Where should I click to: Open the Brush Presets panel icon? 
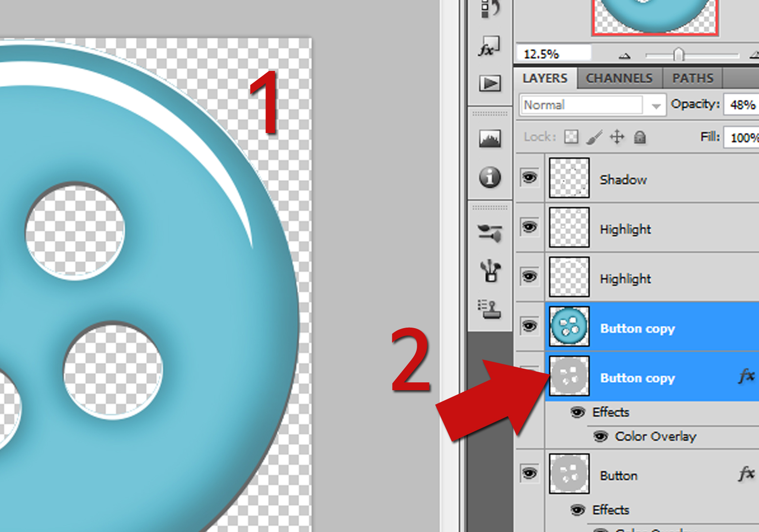pos(490,233)
